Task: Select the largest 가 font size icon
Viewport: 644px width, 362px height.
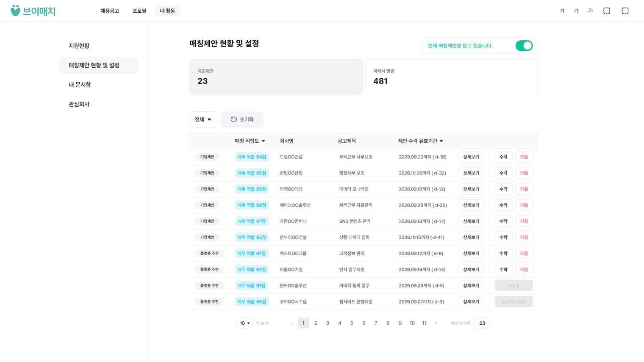Action: 591,11
